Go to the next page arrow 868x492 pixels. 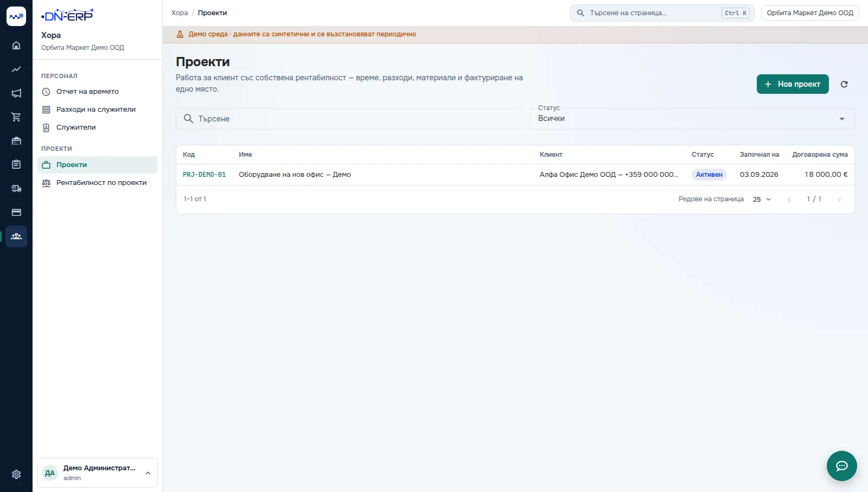coord(839,200)
